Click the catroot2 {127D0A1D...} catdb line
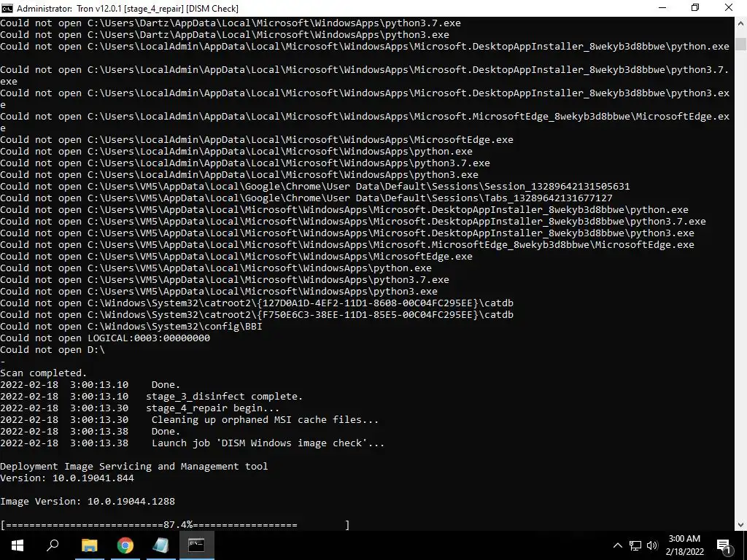Screen dimensions: 747x560 257,303
